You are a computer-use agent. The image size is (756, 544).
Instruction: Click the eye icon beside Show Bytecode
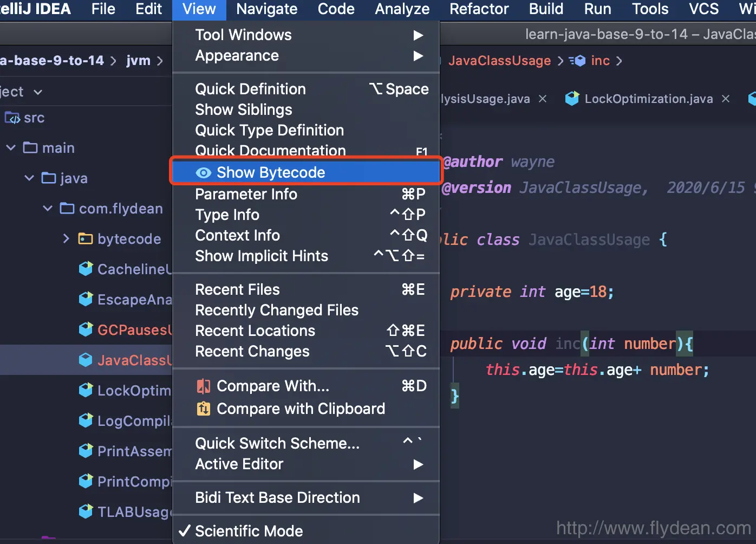pos(203,173)
